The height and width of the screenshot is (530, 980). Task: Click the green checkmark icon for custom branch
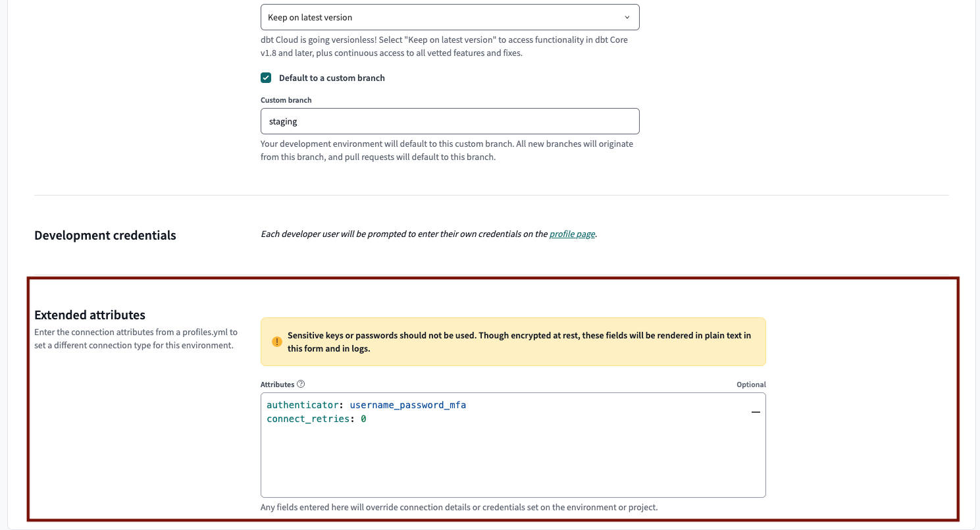(266, 78)
